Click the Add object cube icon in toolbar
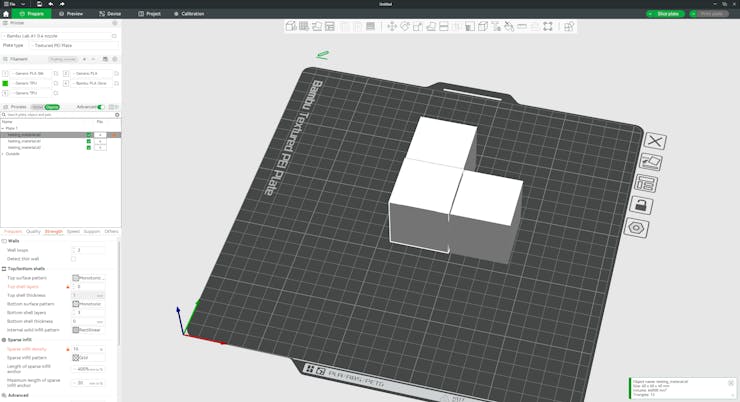The height and width of the screenshot is (402, 740). pos(291,27)
